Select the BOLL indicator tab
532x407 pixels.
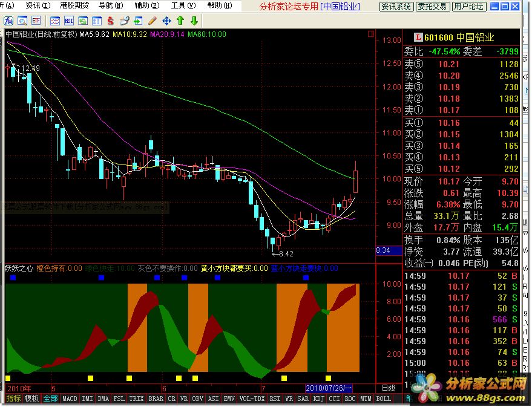[383, 399]
